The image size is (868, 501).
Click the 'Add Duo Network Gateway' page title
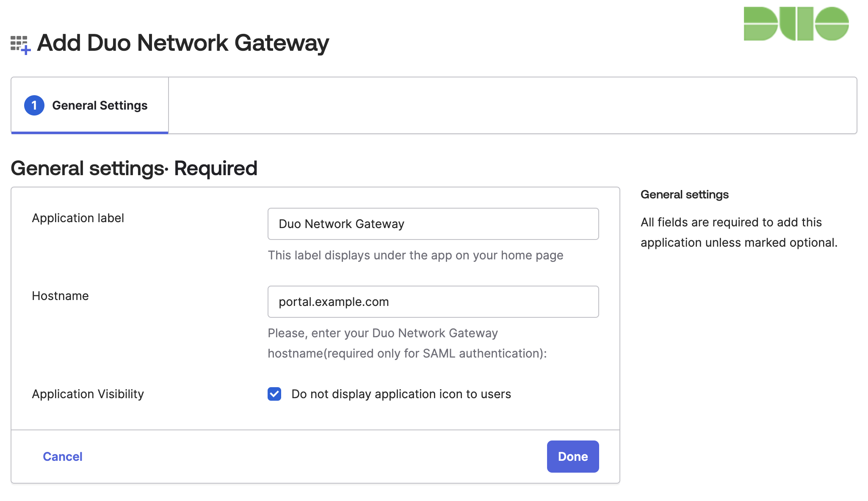(x=183, y=43)
